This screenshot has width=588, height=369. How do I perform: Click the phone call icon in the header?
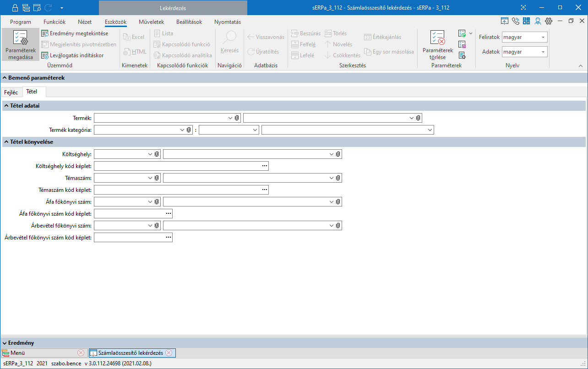click(516, 21)
